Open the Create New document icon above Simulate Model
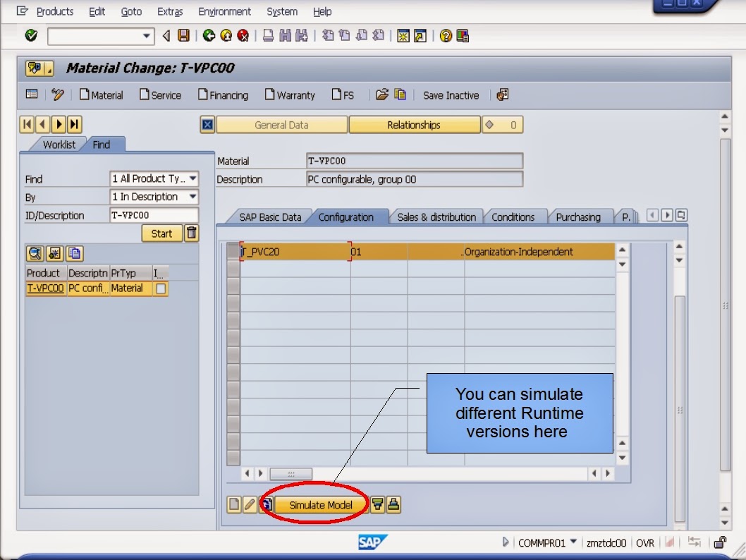 click(x=233, y=504)
